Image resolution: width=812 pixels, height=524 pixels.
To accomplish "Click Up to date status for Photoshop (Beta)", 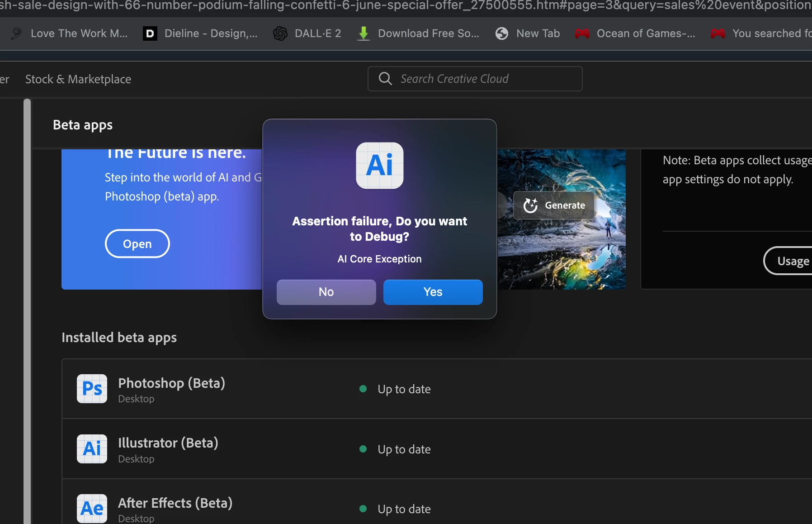I will pyautogui.click(x=404, y=389).
